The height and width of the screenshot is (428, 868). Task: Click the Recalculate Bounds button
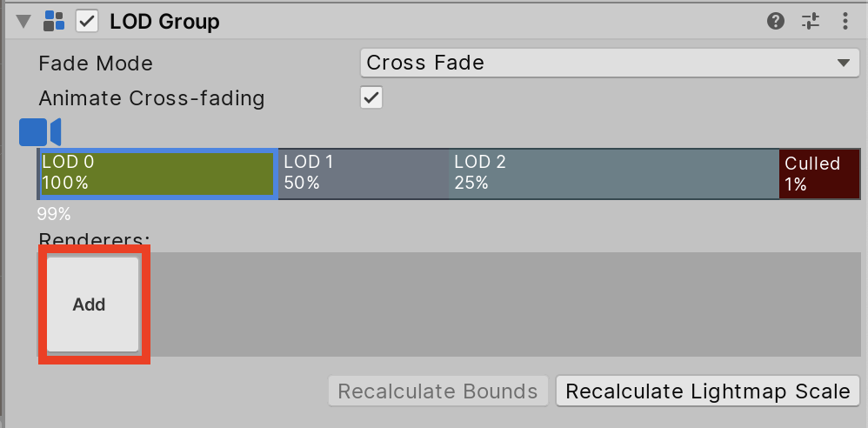click(437, 391)
